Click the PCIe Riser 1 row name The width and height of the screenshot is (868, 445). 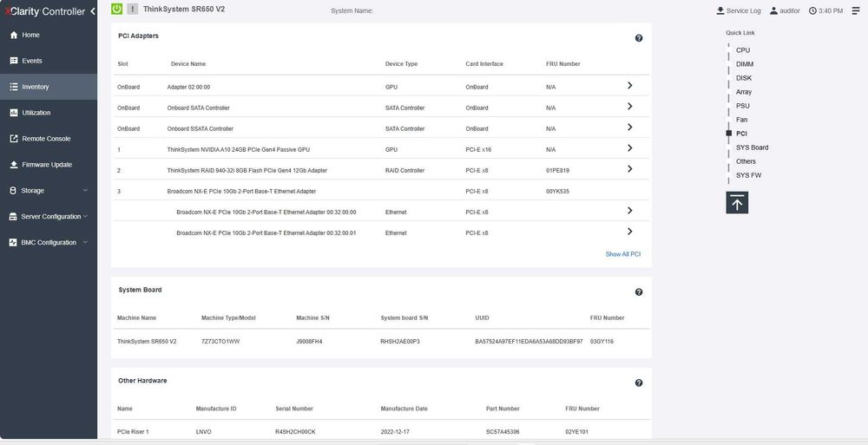coord(133,432)
